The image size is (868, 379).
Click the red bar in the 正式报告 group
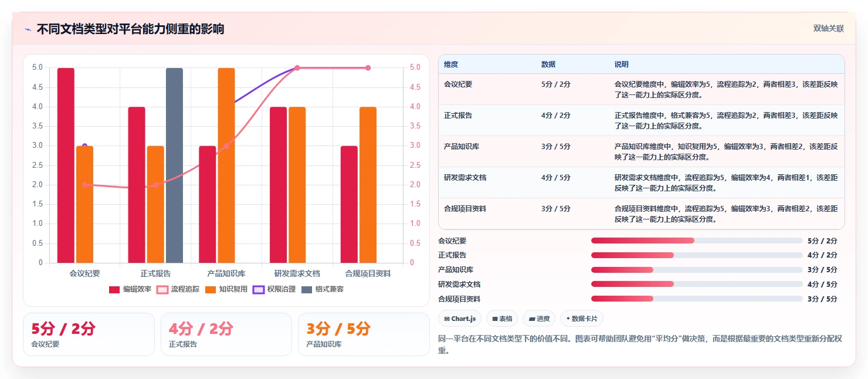tap(137, 185)
